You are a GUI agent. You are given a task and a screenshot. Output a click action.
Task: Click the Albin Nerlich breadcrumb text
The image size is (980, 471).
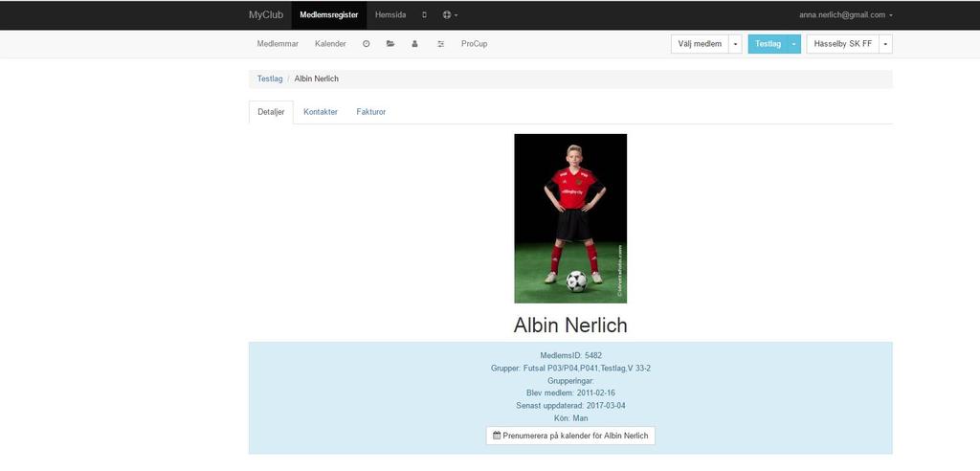click(x=316, y=78)
